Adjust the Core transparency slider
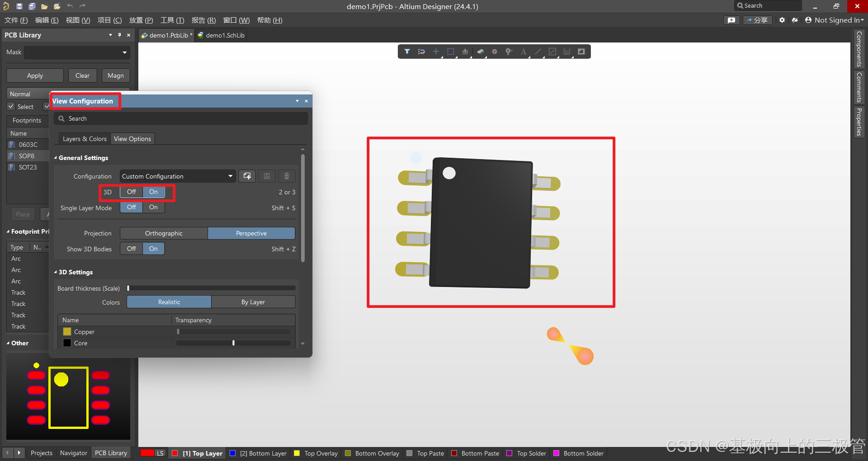This screenshot has height=461, width=868. click(x=233, y=343)
